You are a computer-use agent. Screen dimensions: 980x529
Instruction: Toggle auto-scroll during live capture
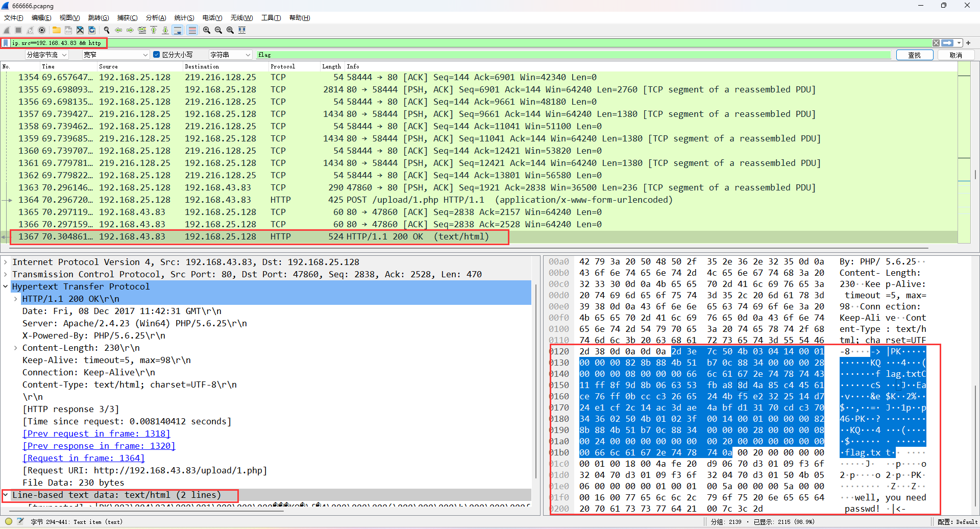178,30
